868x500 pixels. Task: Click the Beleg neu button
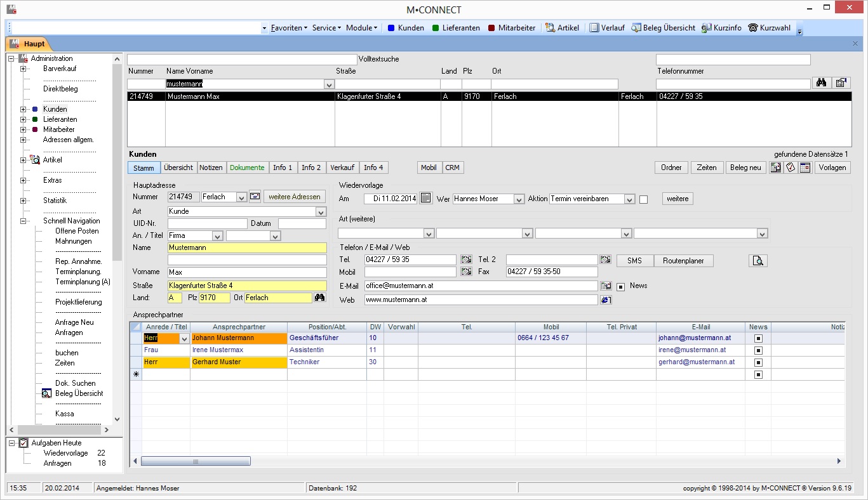(745, 168)
